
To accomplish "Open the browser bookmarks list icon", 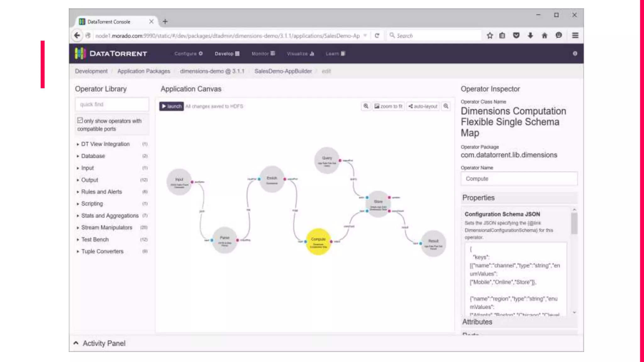I will tap(502, 36).
